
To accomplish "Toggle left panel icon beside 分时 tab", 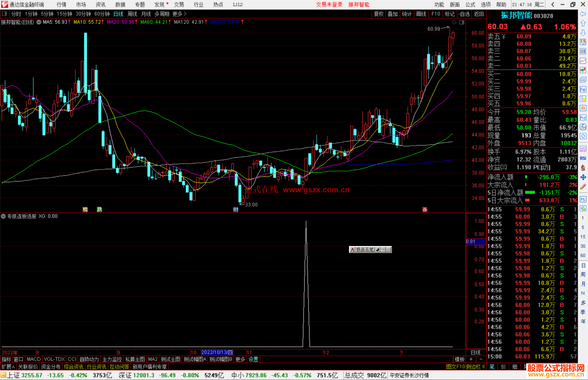I will [x=5, y=14].
